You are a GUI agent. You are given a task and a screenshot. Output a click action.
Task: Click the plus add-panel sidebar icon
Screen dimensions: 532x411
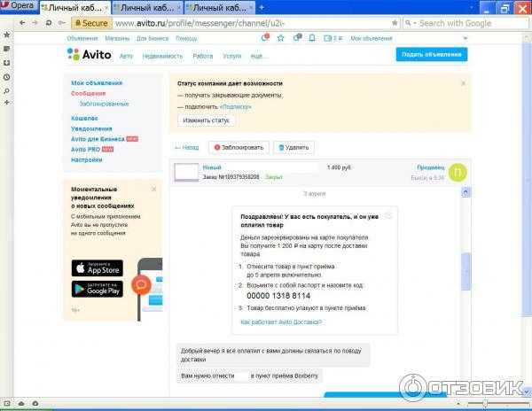tap(6, 103)
